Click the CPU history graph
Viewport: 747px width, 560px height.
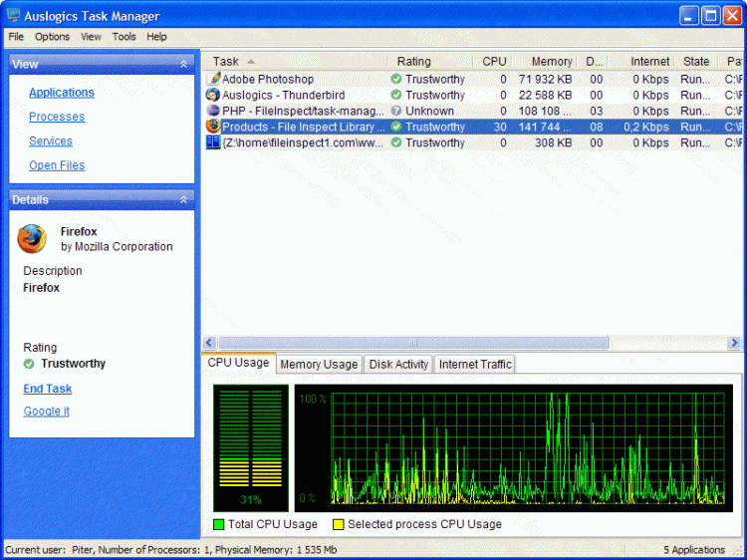pos(514,448)
